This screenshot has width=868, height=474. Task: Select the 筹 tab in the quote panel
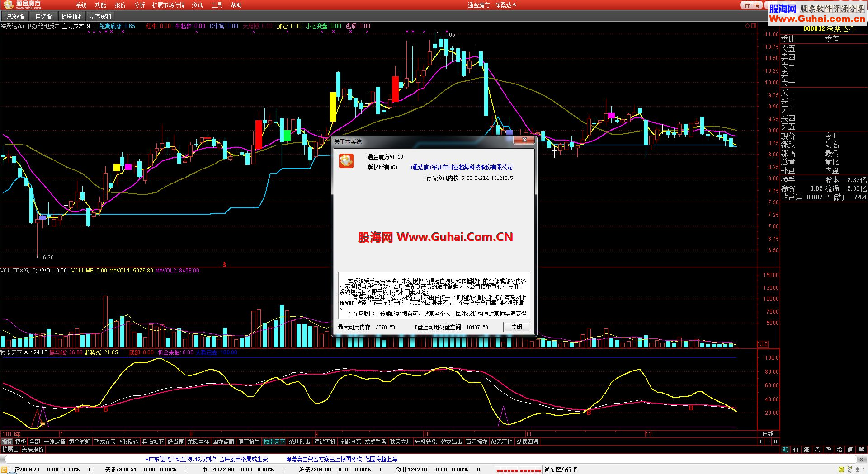coord(861,450)
